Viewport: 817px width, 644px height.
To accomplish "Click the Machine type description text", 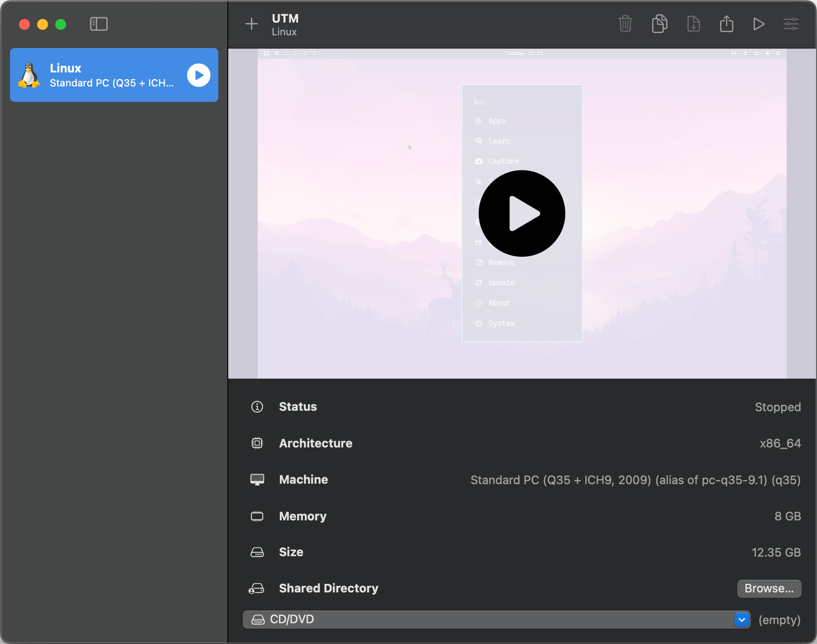I will pyautogui.click(x=635, y=480).
